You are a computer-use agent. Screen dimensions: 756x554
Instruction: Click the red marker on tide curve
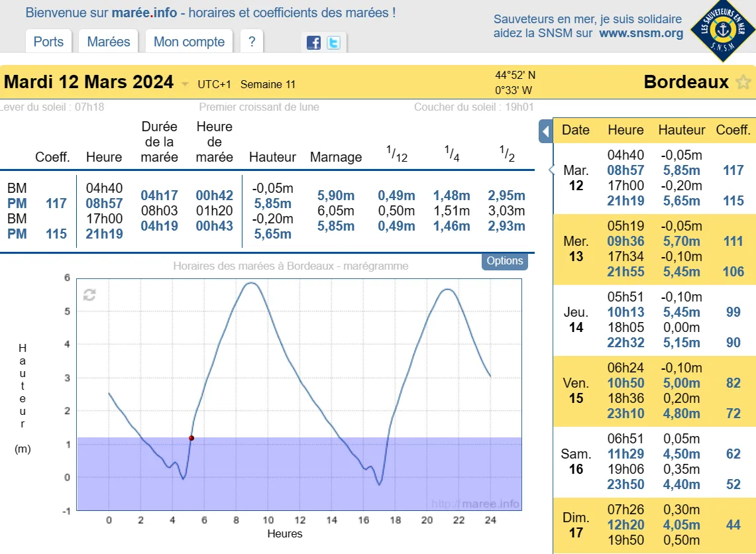pos(191,438)
